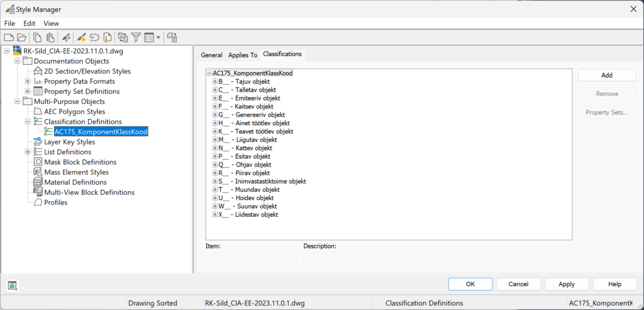Select the 'S__ - Inimvastastiktoime objekt' row

point(262,181)
